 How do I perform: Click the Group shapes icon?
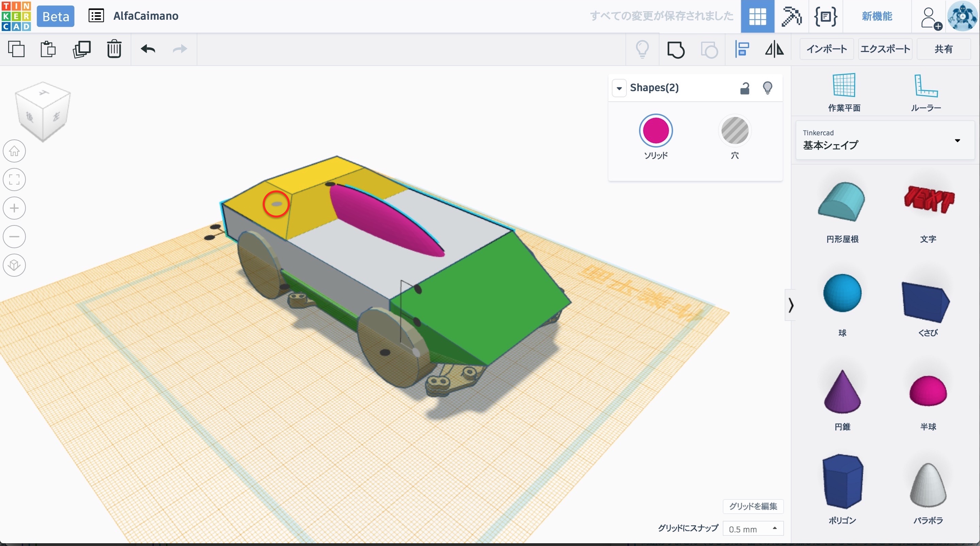[x=676, y=49]
